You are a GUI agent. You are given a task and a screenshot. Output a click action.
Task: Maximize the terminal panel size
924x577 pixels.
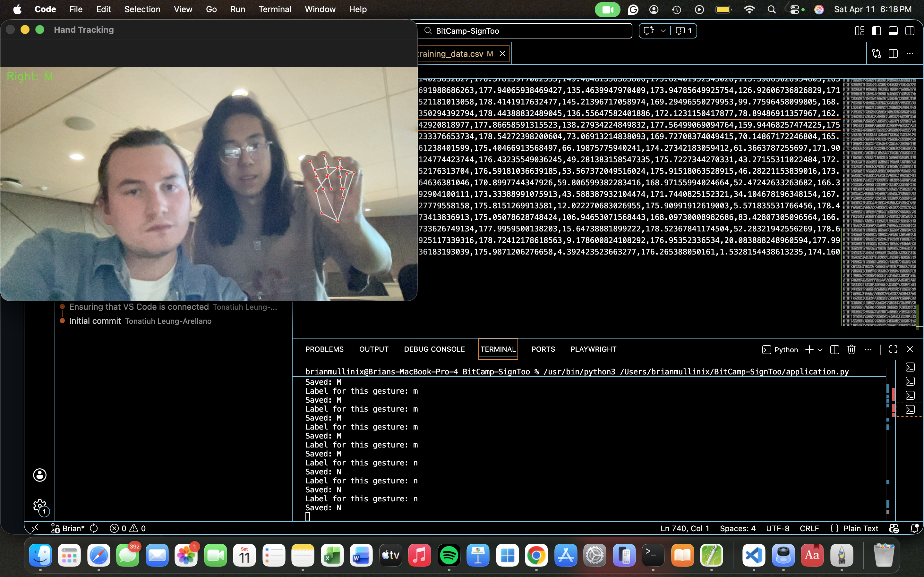(893, 349)
